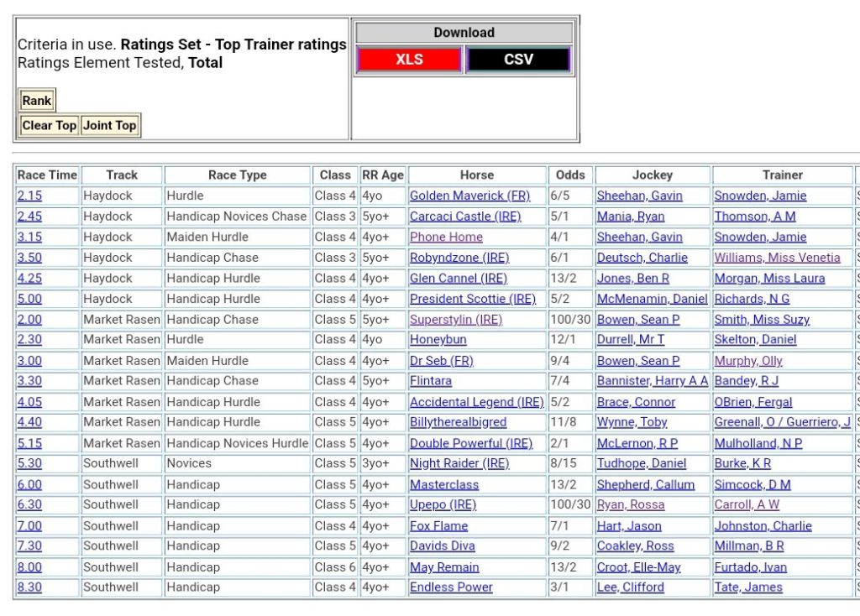The image size is (860, 616).
Task: Open horse Accidental Legend (IRE) link
Action: (476, 402)
